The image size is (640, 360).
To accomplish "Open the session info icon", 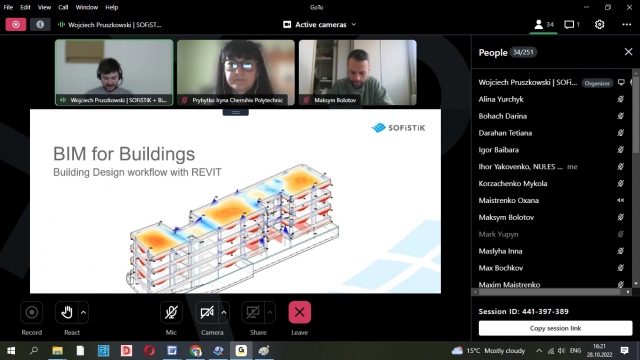I will click(x=40, y=24).
